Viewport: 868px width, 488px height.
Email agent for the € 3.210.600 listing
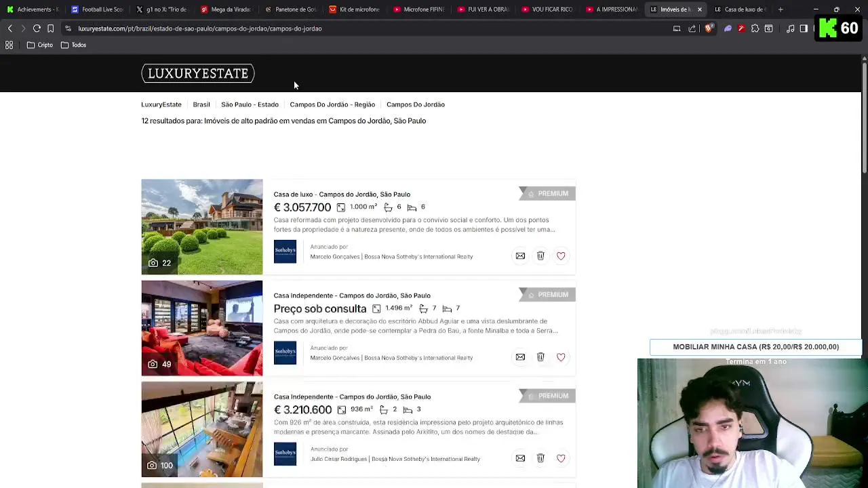520,458
